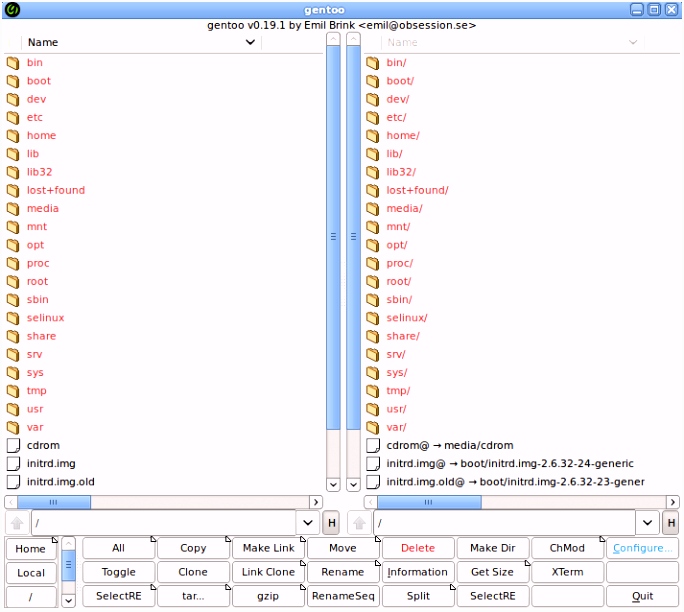Click the gentoo application icon in title bar
The width and height of the screenshot is (684, 612).
pyautogui.click(x=13, y=9)
